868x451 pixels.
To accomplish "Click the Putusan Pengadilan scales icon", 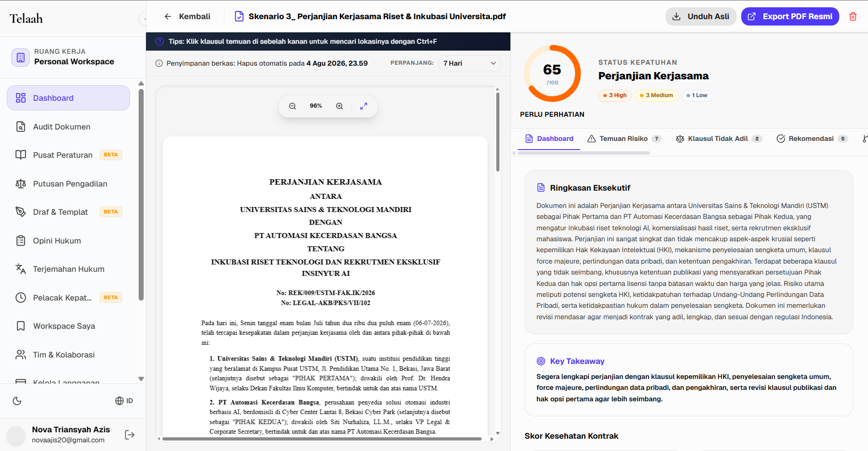I will (21, 184).
